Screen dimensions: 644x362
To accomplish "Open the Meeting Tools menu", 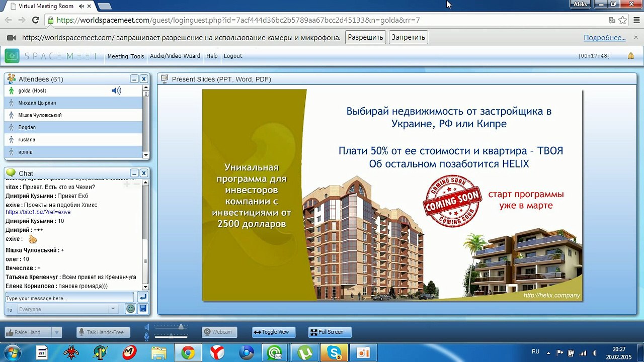I will tap(126, 56).
